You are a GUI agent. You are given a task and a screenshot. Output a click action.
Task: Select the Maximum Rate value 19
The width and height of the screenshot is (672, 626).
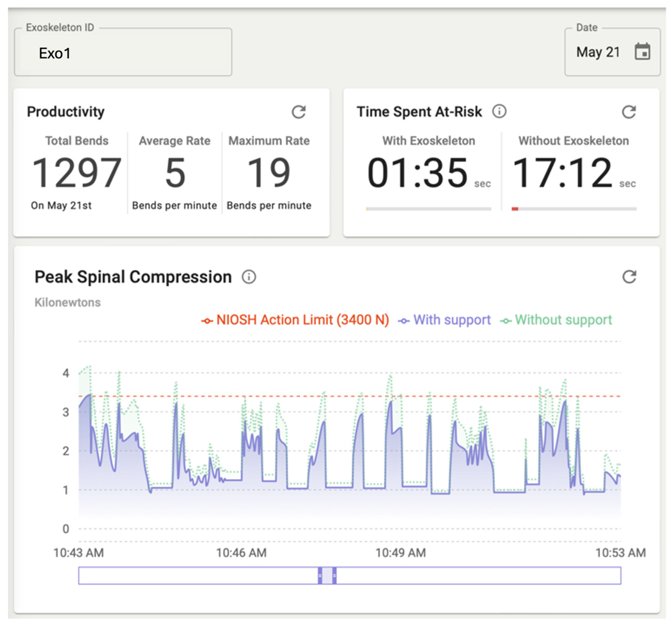click(269, 173)
